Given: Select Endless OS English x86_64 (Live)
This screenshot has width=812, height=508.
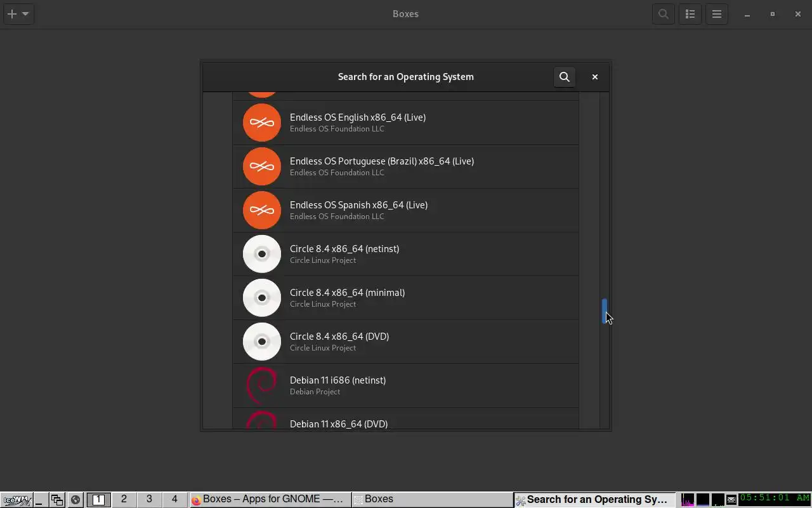Looking at the screenshot, I should point(406,123).
